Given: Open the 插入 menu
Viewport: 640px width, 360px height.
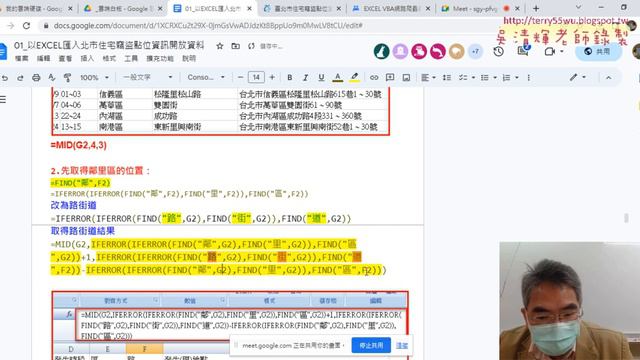Looking at the screenshot, I should pos(87,58).
